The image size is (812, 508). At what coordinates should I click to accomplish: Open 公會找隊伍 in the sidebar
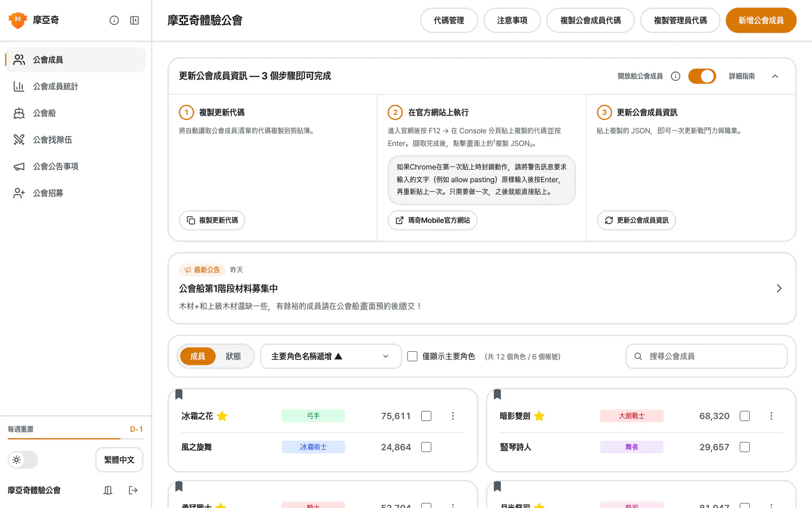click(75, 140)
